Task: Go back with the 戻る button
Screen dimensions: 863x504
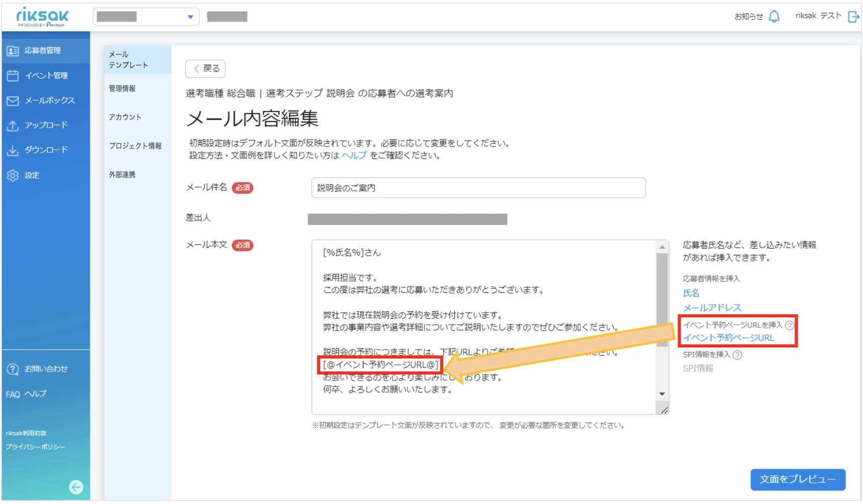Action: [x=205, y=69]
